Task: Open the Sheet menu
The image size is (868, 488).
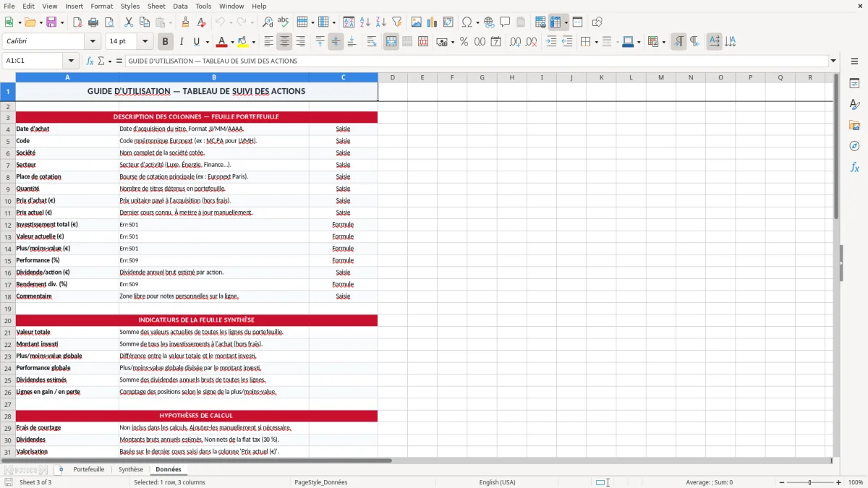Action: [x=156, y=6]
